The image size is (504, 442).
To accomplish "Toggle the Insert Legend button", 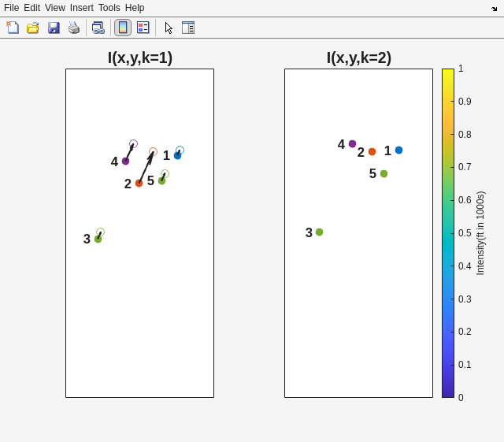I will click(x=143, y=28).
